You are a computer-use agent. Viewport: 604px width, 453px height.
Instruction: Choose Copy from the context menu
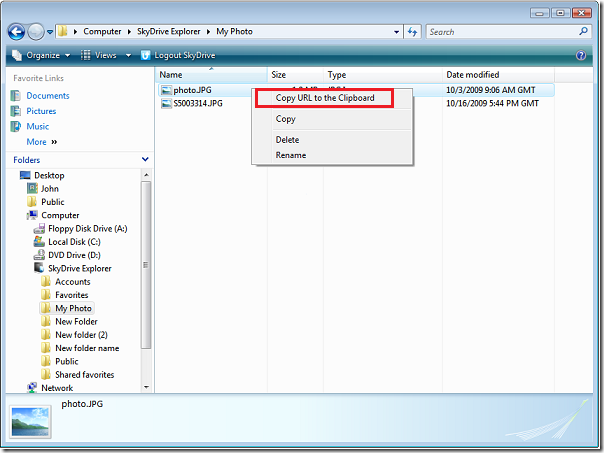tap(332, 119)
